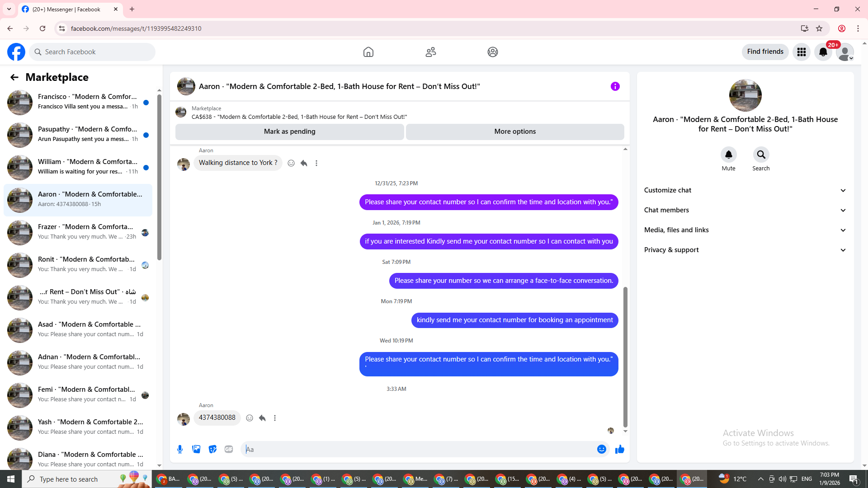The height and width of the screenshot is (488, 868).
Task: Open the sticker picker icon
Action: point(212,449)
